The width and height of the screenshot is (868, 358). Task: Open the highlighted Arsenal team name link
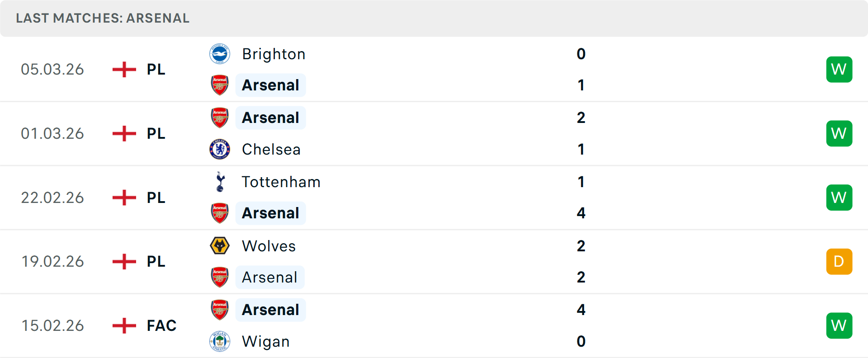click(270, 85)
